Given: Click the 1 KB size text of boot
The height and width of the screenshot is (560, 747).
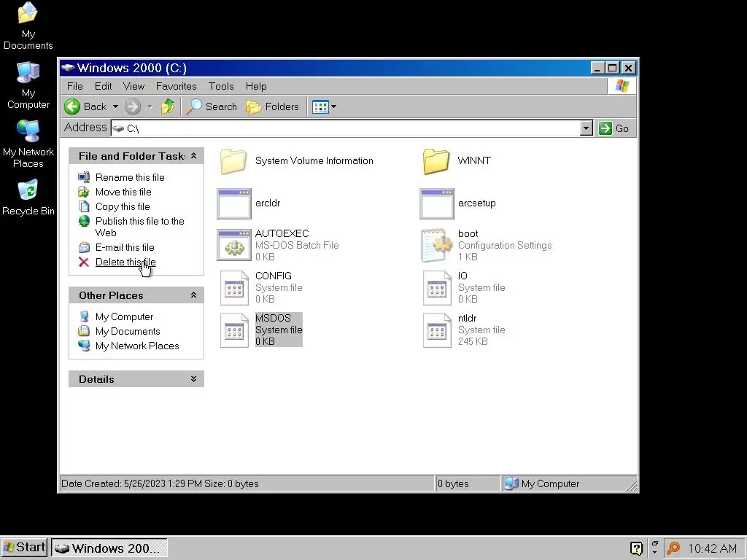Looking at the screenshot, I should click(468, 257).
